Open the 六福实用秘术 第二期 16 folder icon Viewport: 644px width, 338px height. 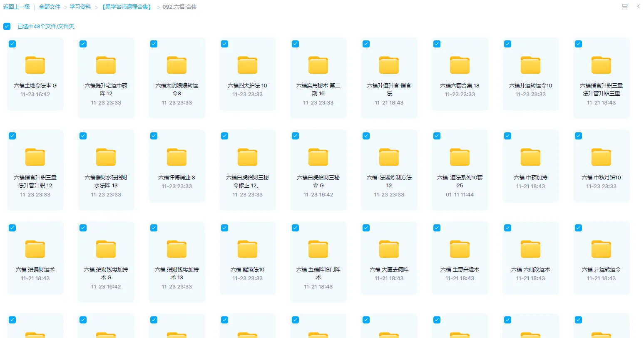pyautogui.click(x=318, y=65)
